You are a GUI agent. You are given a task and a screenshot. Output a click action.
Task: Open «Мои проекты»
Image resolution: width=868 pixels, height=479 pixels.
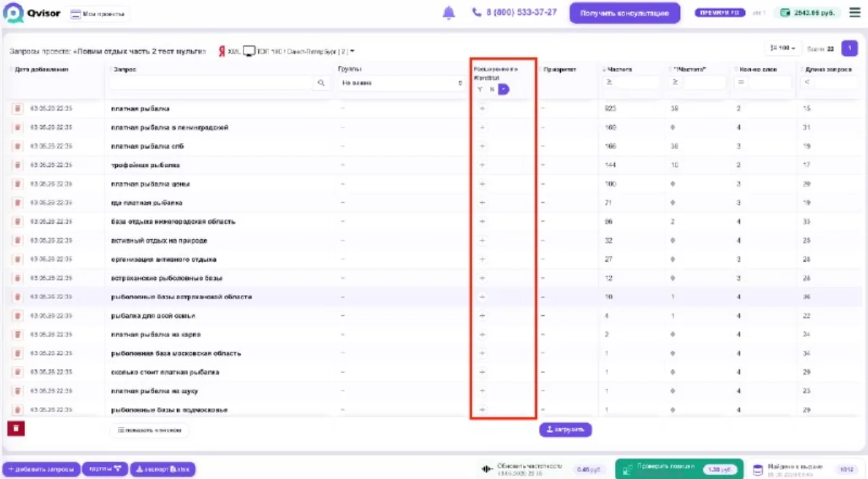pyautogui.click(x=99, y=14)
